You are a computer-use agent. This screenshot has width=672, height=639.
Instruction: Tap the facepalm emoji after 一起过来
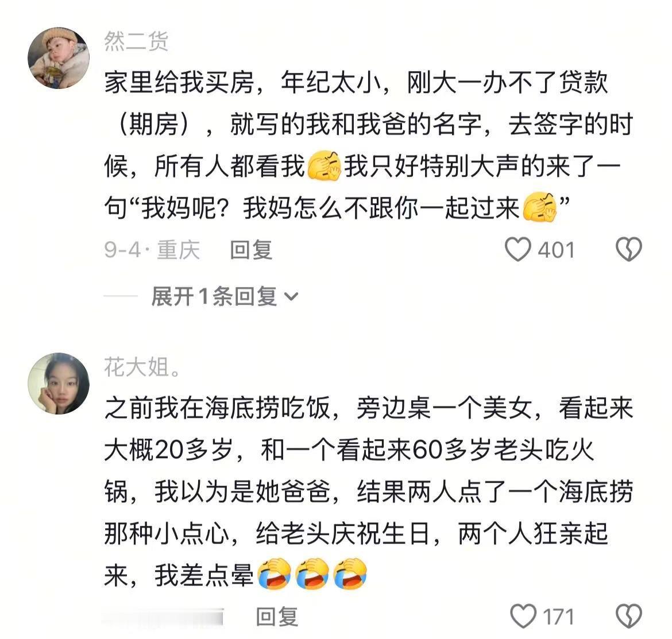539,207
